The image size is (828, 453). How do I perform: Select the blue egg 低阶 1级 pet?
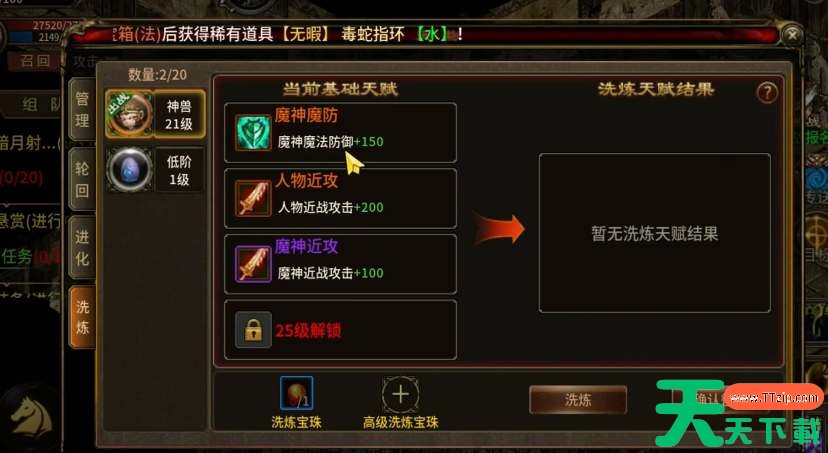click(129, 169)
